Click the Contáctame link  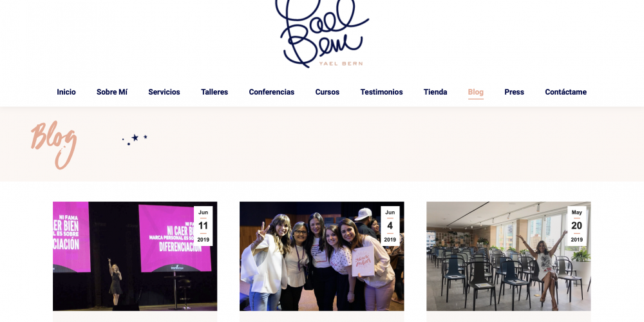coord(565,92)
